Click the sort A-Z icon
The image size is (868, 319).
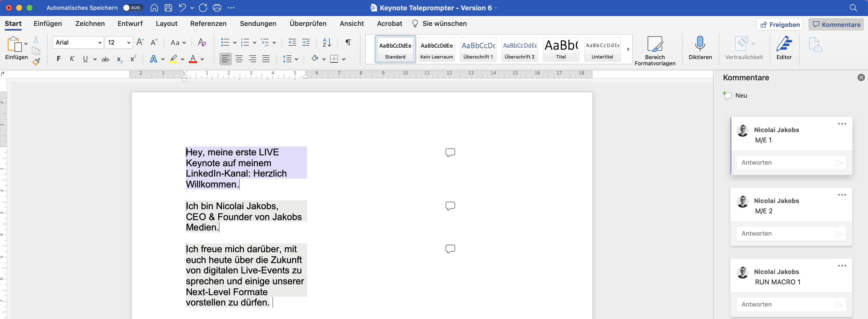point(327,42)
